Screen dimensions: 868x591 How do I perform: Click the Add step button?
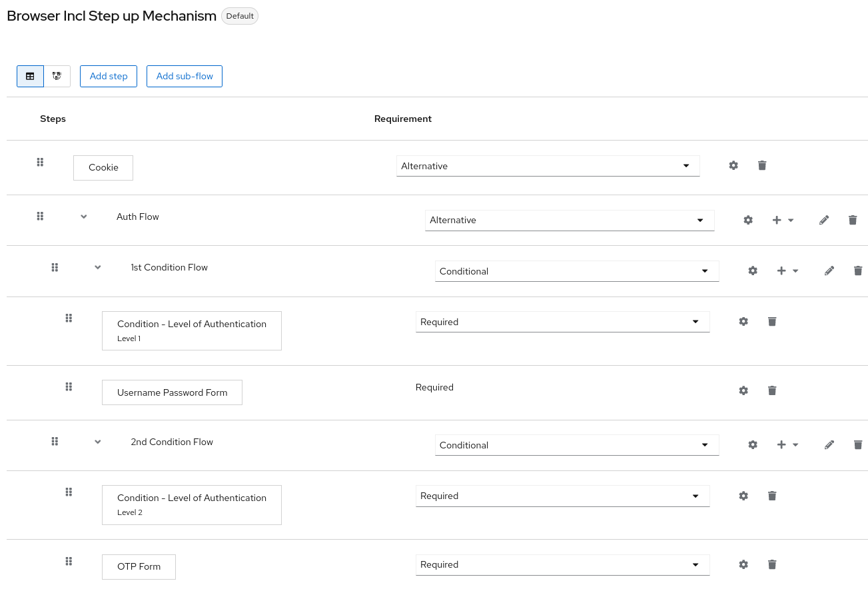click(x=108, y=76)
